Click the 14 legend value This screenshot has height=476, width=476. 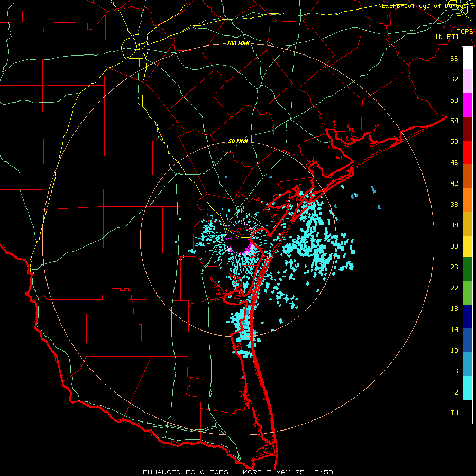coord(454,329)
